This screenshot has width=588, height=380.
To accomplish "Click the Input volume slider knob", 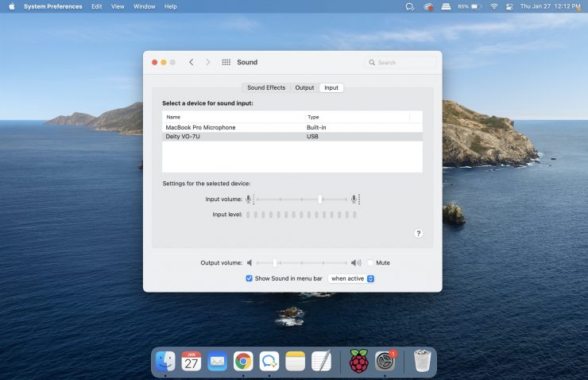I will pyautogui.click(x=320, y=200).
